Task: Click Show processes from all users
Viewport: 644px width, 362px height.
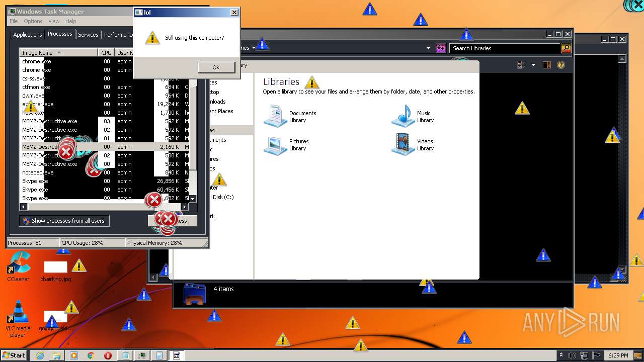Action: click(64, 221)
